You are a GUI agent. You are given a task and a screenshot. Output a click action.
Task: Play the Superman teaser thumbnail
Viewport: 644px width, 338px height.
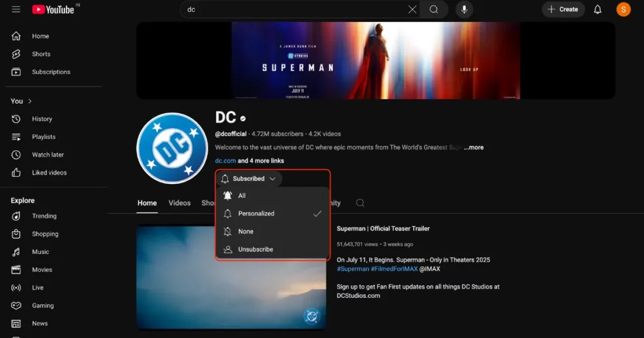click(231, 277)
